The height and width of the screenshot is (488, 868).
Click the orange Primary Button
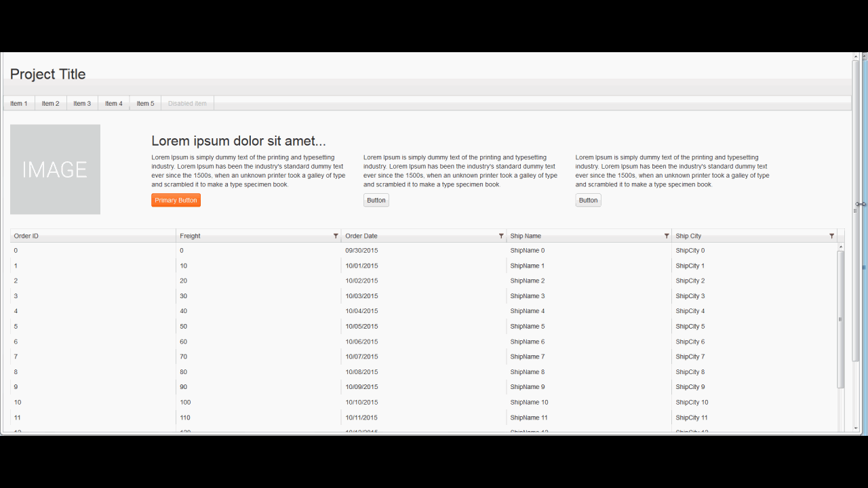[176, 200]
